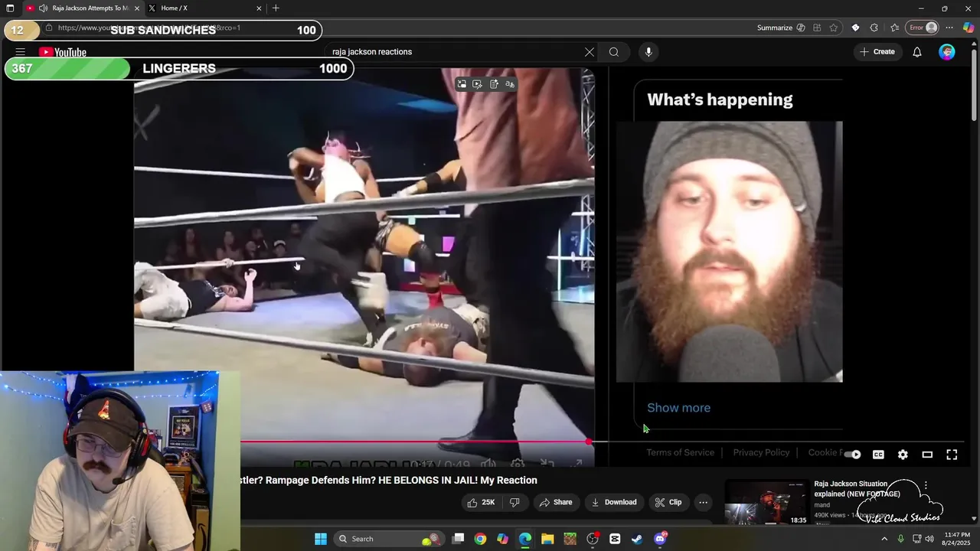This screenshot has width=980, height=551.
Task: Add page to favorites star
Action: tap(834, 28)
